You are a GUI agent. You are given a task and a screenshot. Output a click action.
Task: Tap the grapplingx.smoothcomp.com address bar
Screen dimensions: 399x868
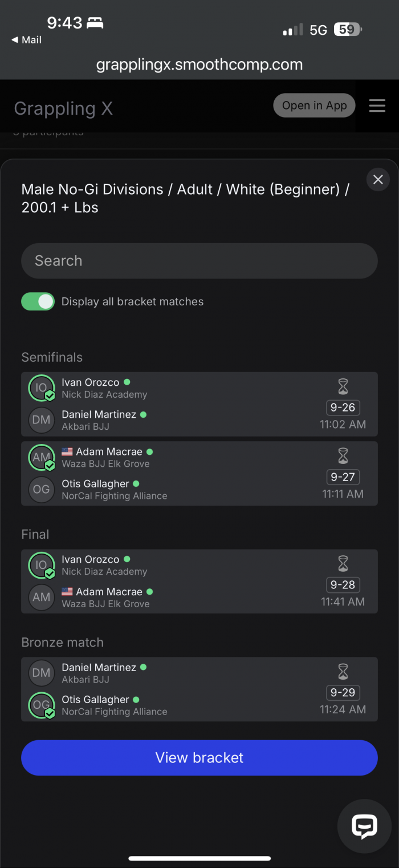199,64
